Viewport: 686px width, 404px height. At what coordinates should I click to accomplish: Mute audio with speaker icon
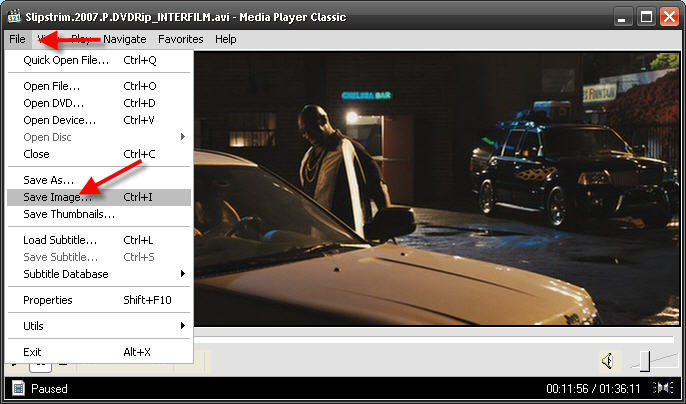pyautogui.click(x=607, y=361)
